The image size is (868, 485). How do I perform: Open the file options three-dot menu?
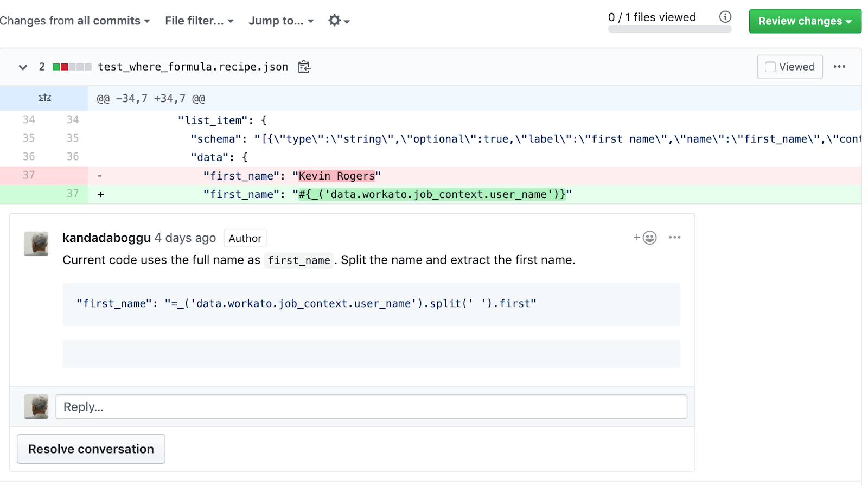[839, 67]
